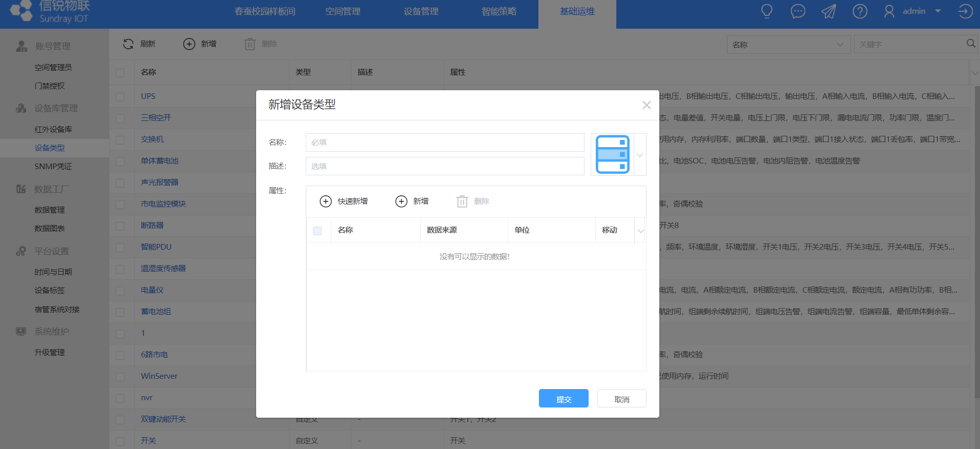
Task: Open the 名称 search filter dropdown
Action: coord(788,45)
